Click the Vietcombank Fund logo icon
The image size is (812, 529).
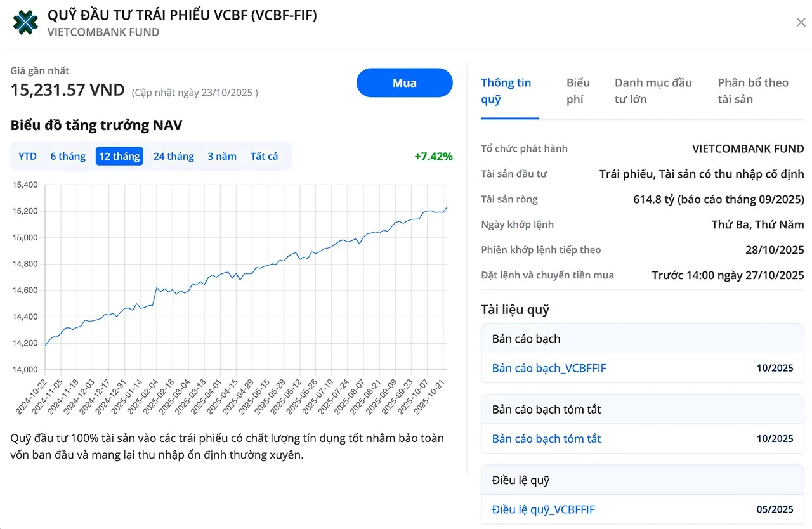[25, 23]
